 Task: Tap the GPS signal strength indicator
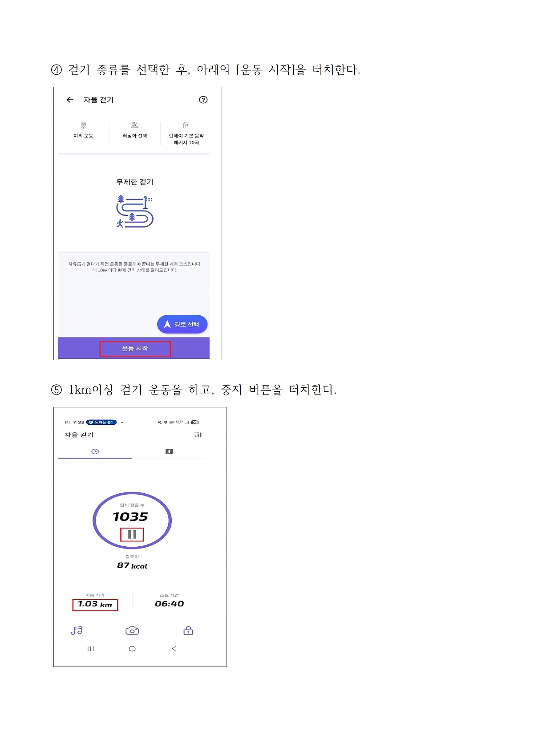click(x=198, y=435)
